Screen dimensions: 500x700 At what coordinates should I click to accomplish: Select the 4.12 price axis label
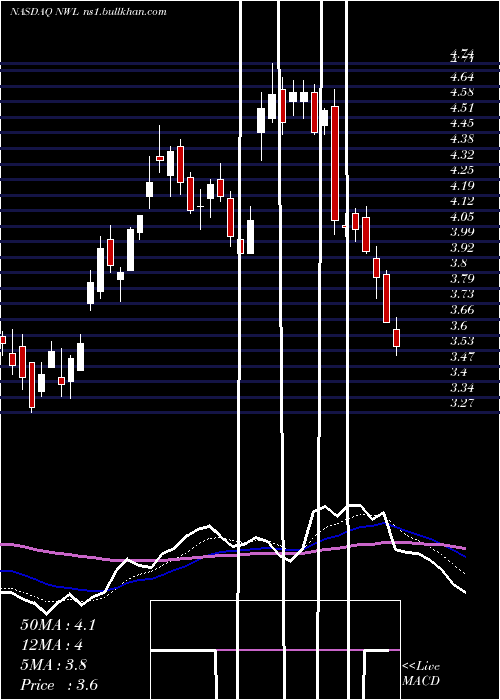[462, 201]
